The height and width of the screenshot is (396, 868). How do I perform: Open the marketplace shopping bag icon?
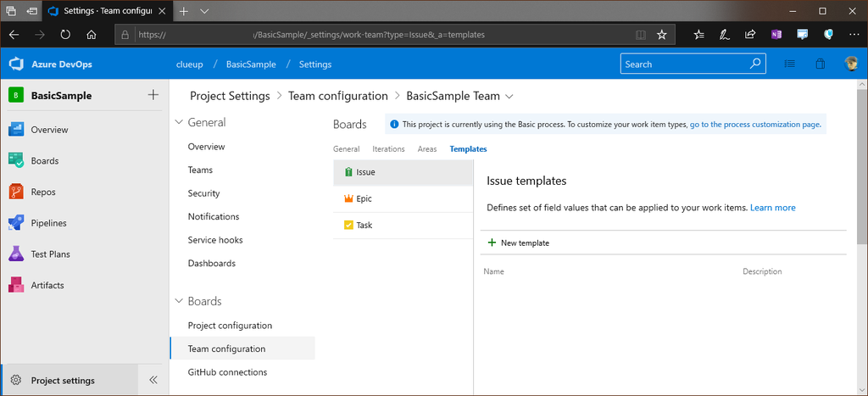821,64
